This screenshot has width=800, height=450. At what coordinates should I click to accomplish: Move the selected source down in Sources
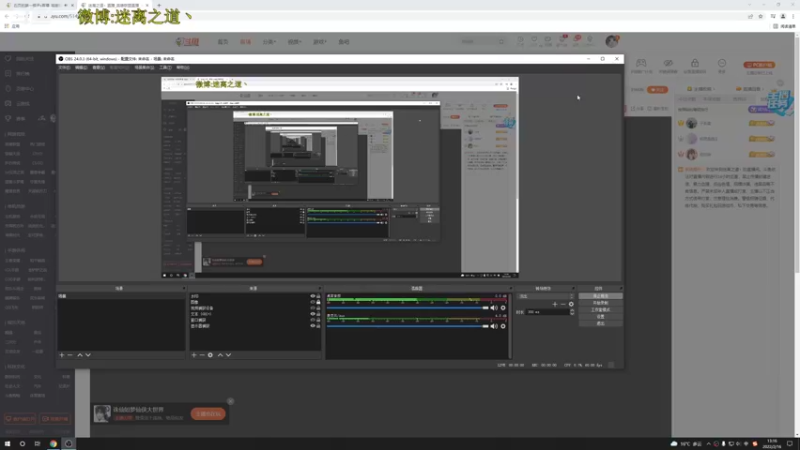229,355
